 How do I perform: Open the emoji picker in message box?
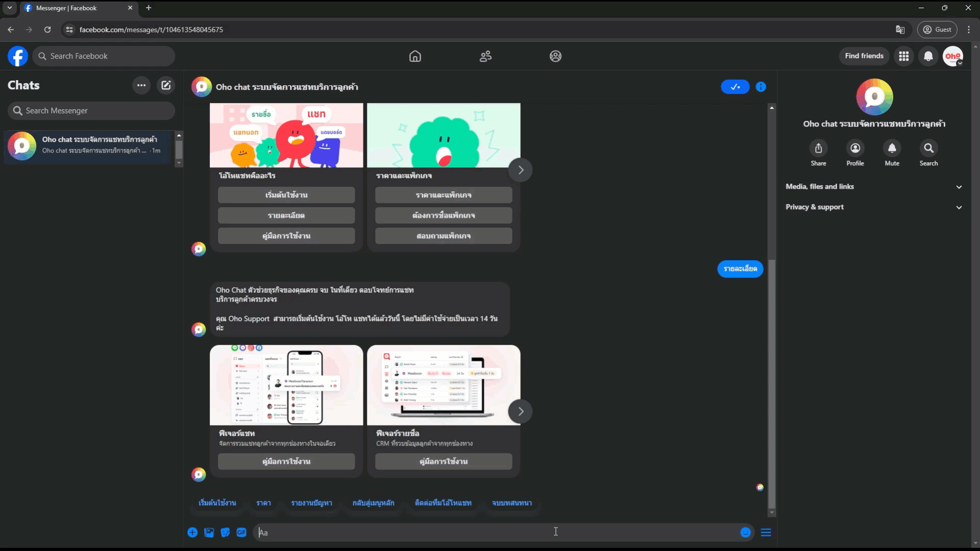click(x=746, y=533)
